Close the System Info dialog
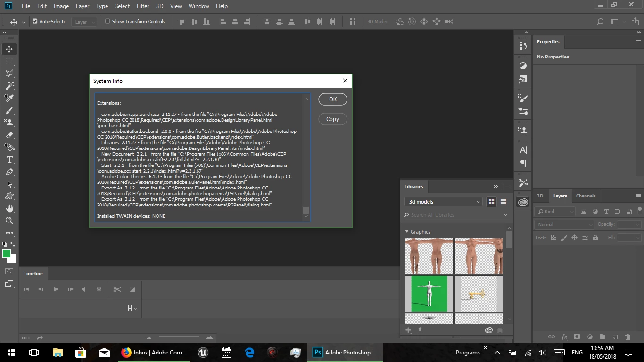The width and height of the screenshot is (644, 362). [345, 81]
